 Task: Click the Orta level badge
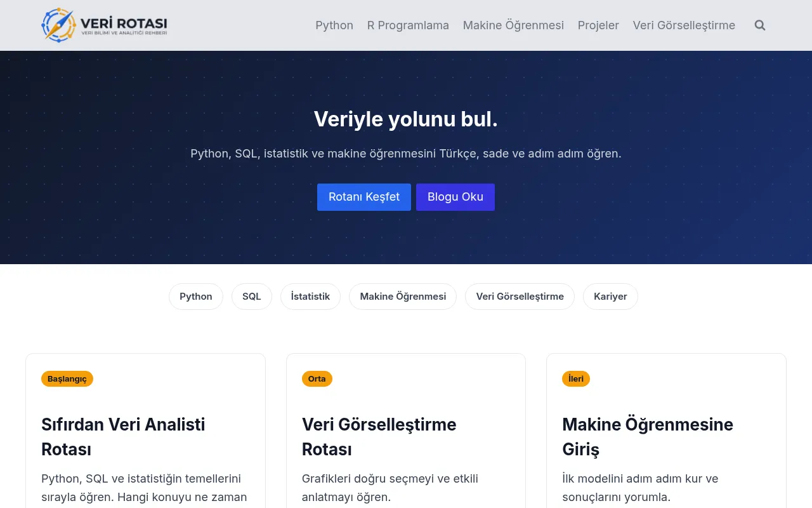click(317, 379)
